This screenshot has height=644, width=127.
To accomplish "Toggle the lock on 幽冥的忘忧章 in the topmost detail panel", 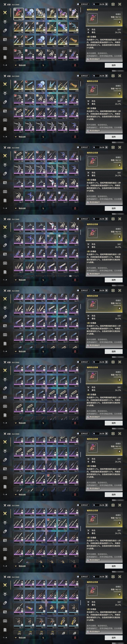I will click(x=119, y=22).
